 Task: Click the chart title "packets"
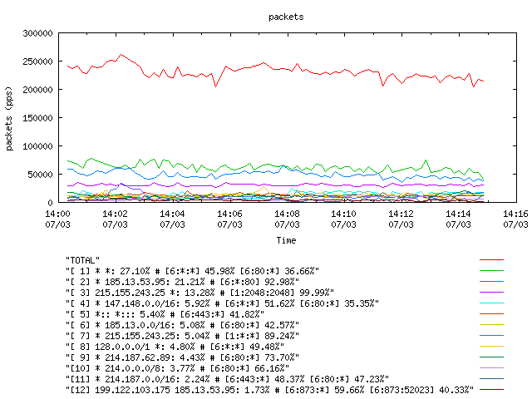(286, 17)
